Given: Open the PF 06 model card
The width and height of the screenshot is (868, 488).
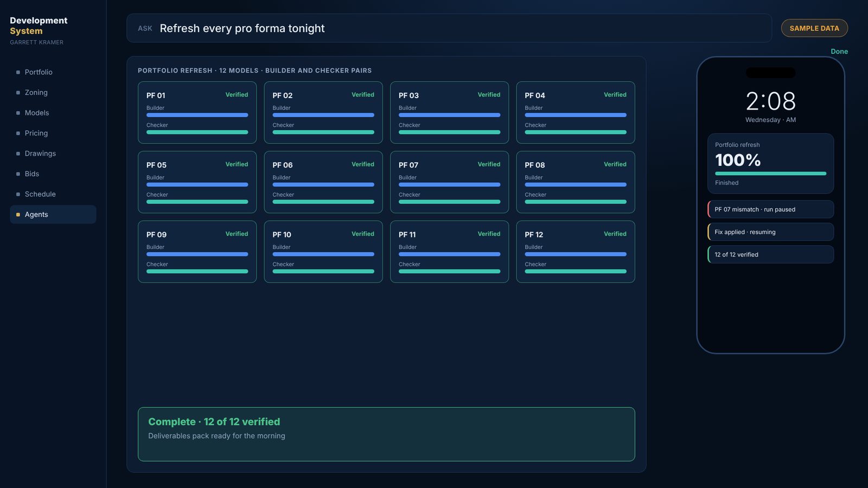Looking at the screenshot, I should [x=323, y=182].
